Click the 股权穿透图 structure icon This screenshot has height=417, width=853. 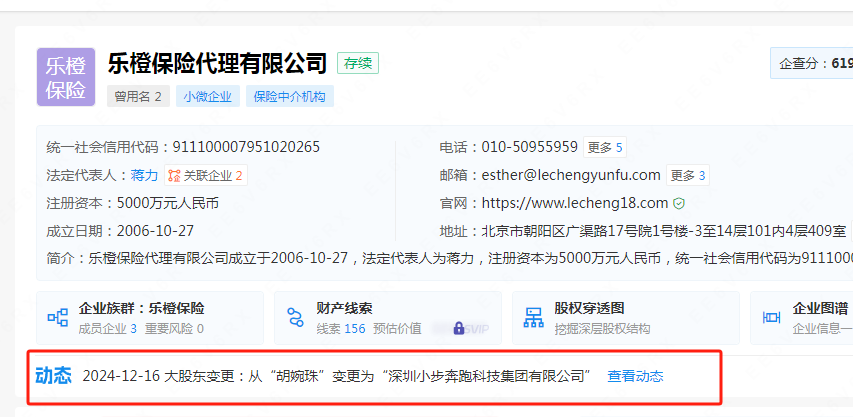tap(533, 318)
